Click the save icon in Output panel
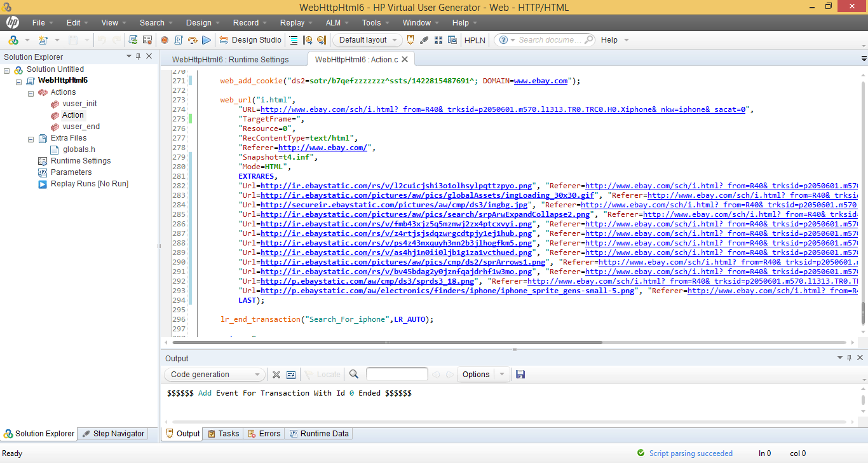 coord(520,375)
